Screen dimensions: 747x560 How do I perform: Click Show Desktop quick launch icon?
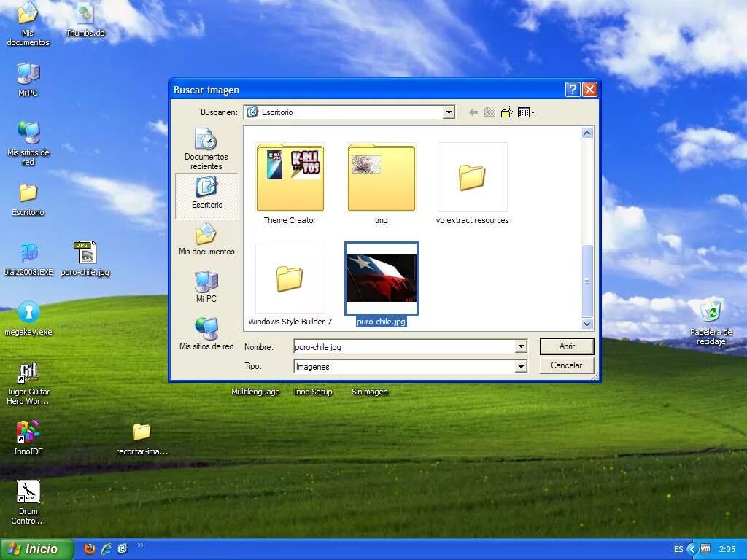click(123, 549)
